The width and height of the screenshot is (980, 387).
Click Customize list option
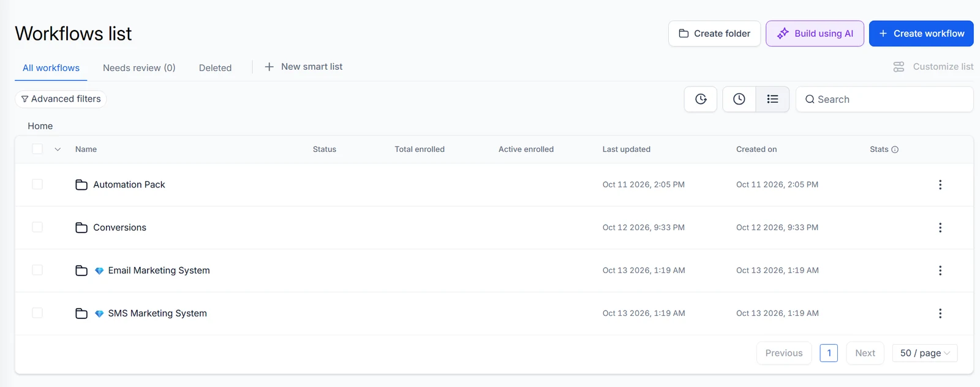933,67
